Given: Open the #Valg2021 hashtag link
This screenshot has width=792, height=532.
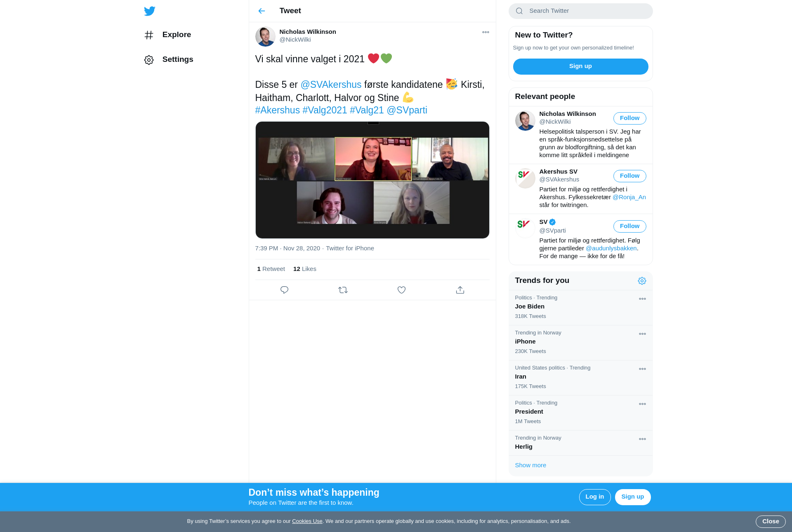Looking at the screenshot, I should click(x=325, y=111).
